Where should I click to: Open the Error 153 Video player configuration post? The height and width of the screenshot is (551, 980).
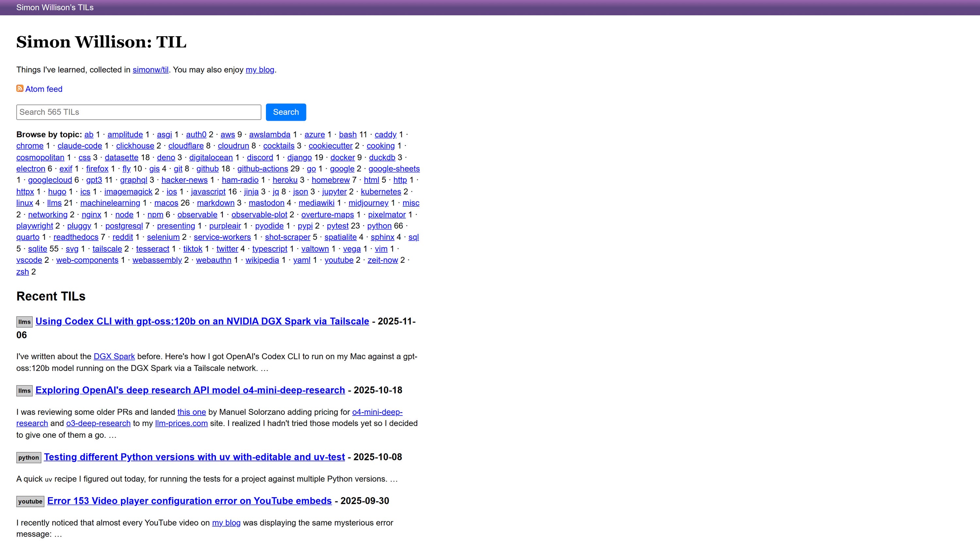pos(189,501)
